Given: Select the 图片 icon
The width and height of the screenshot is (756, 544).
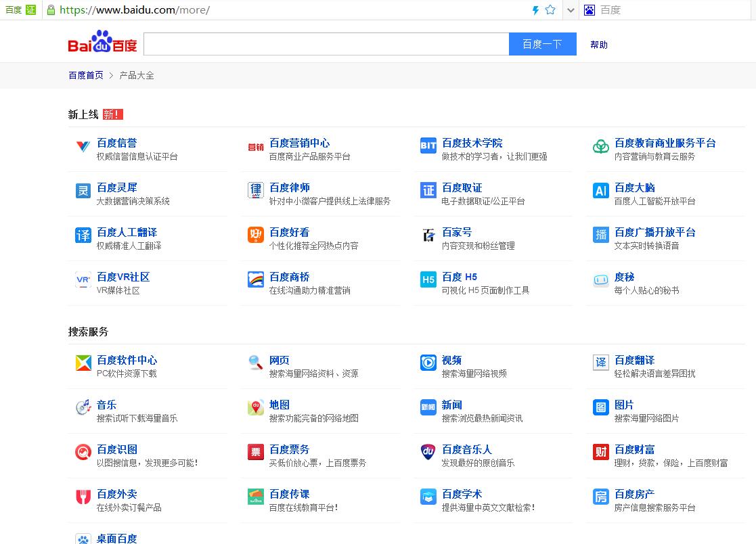Looking at the screenshot, I should [601, 407].
